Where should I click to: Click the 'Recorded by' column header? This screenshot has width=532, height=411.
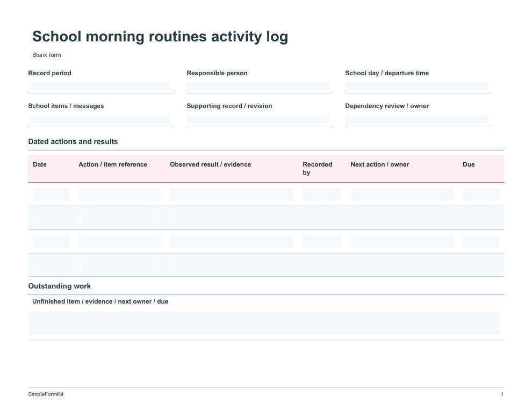tap(317, 169)
